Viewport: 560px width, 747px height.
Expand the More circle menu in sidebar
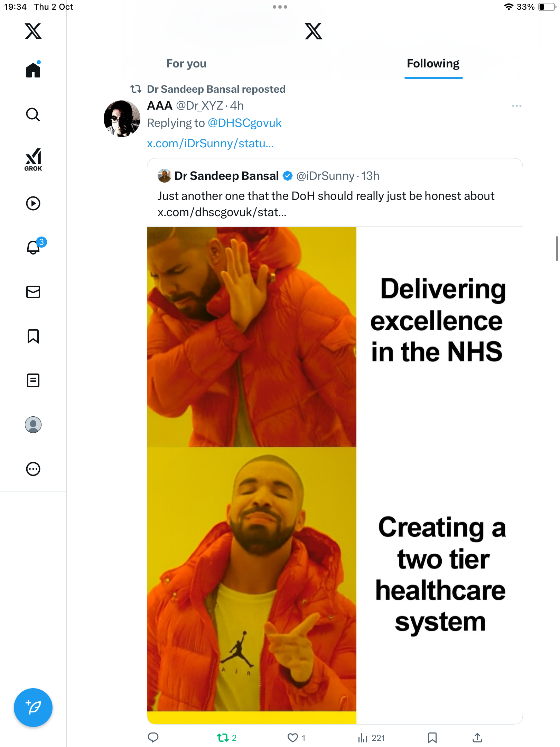tap(33, 469)
